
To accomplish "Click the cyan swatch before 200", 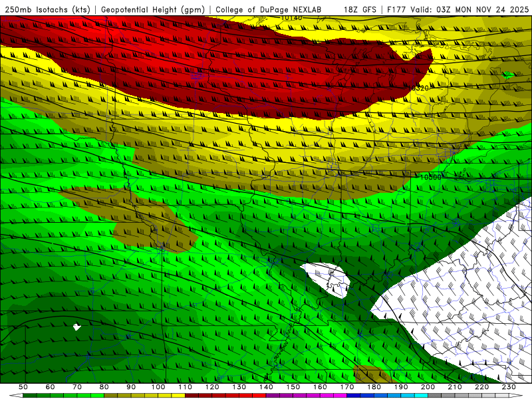I will 421,395.
